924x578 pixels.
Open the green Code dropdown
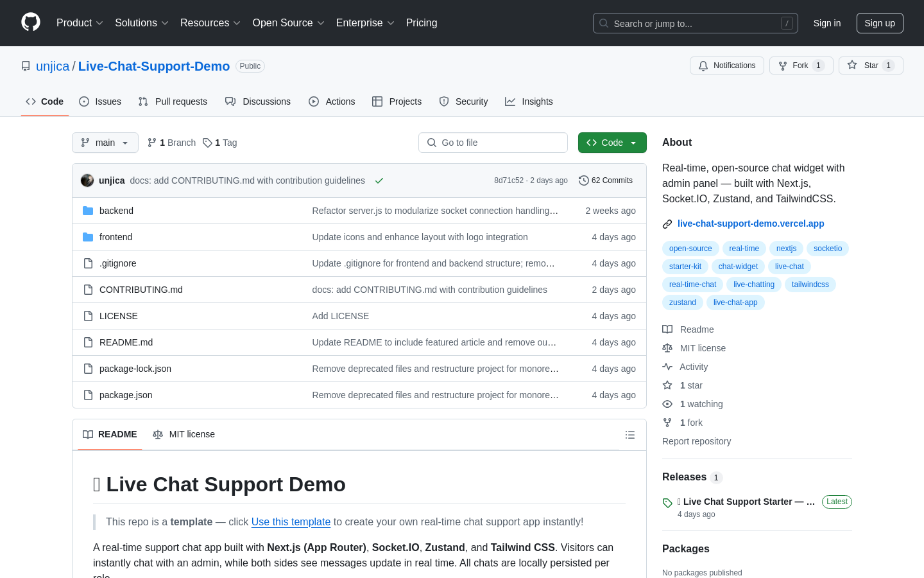coord(612,143)
